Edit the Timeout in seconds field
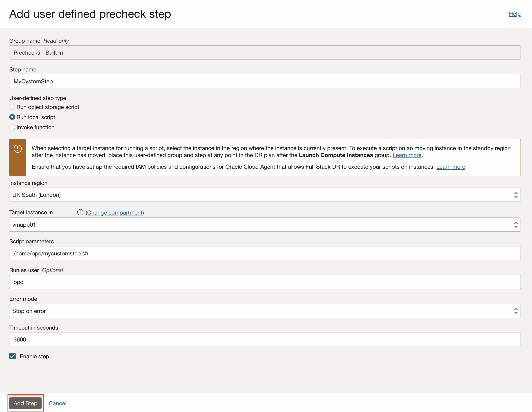Image resolution: width=532 pixels, height=412 pixels. [244, 339]
